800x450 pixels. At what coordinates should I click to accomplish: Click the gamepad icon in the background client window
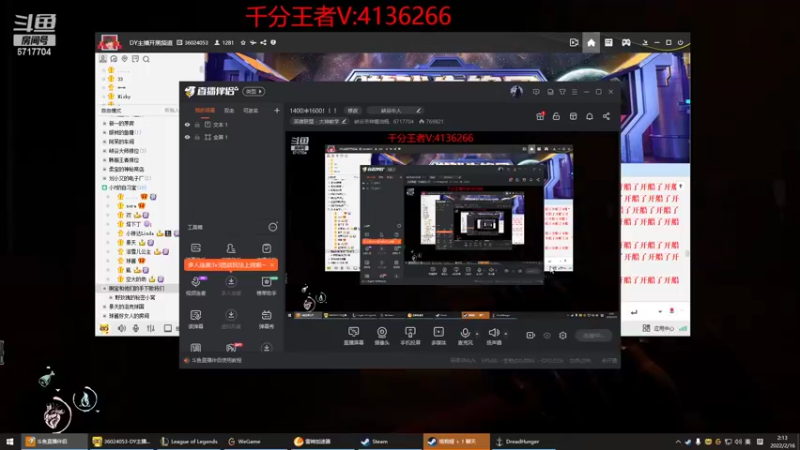(626, 43)
